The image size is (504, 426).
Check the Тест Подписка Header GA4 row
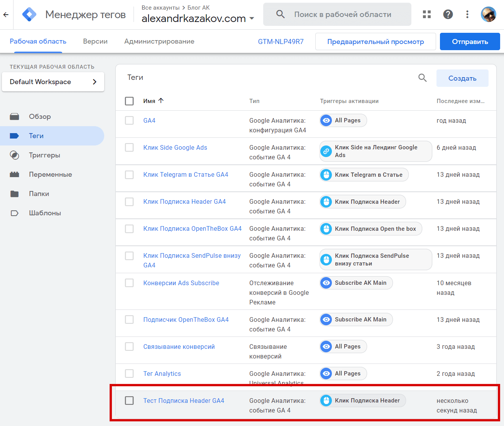129,401
